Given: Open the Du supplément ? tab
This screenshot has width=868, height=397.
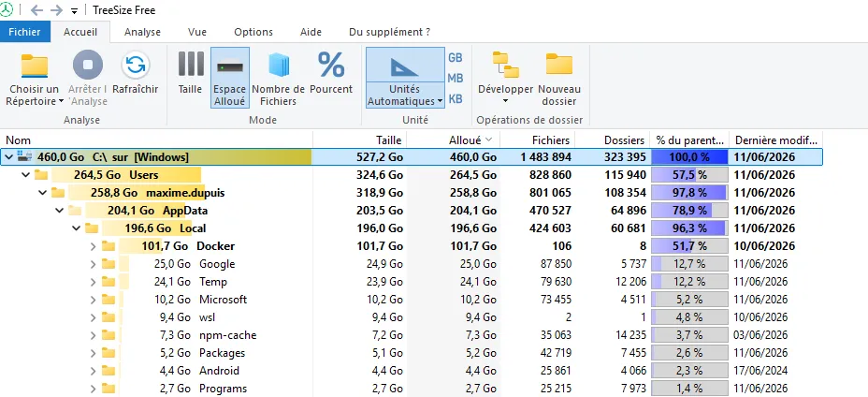Looking at the screenshot, I should pyautogui.click(x=389, y=32).
